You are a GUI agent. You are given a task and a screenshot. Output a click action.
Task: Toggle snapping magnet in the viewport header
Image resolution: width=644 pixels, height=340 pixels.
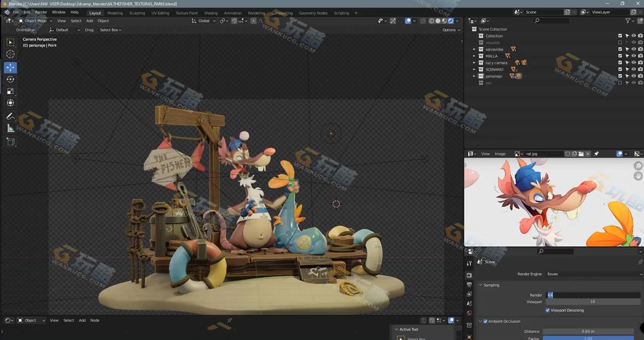pyautogui.click(x=234, y=21)
